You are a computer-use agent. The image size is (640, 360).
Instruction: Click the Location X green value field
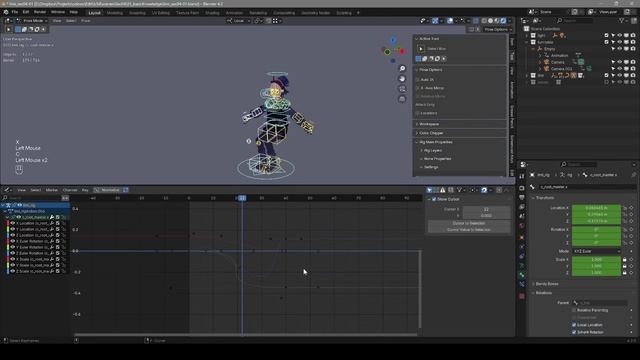596,208
